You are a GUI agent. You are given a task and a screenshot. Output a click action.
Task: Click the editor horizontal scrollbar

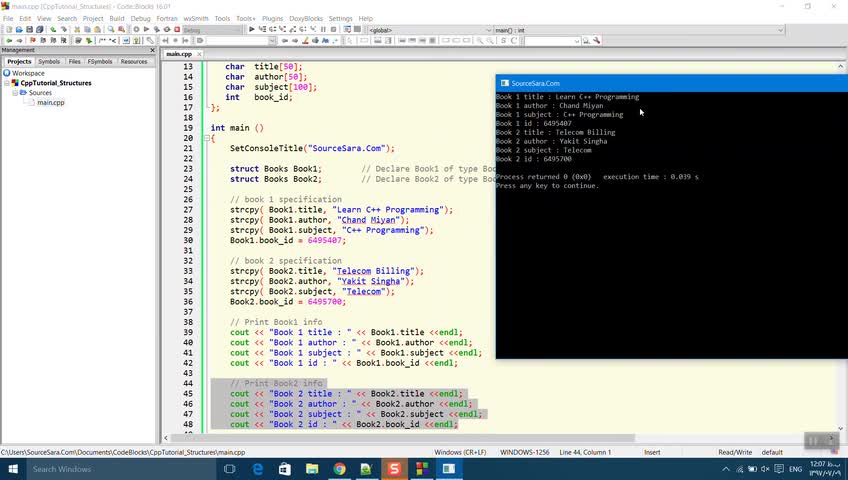400,437
